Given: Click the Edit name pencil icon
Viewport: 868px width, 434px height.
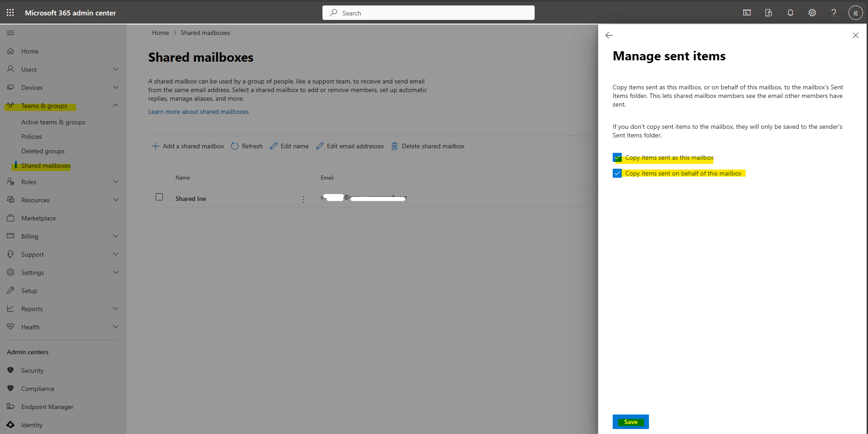Looking at the screenshot, I should point(274,146).
